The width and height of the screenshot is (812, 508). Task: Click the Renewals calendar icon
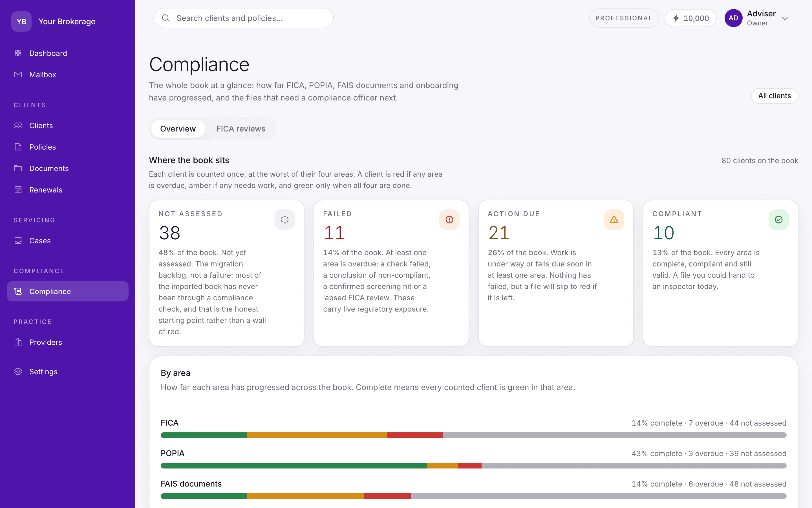tap(18, 190)
